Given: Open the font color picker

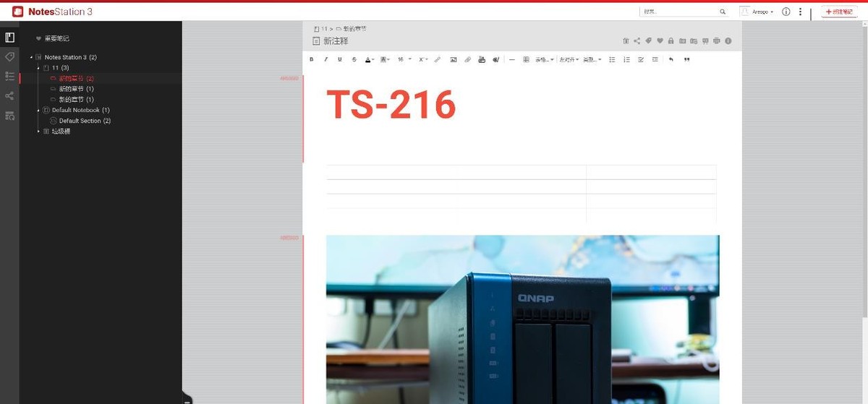Looking at the screenshot, I should 369,59.
